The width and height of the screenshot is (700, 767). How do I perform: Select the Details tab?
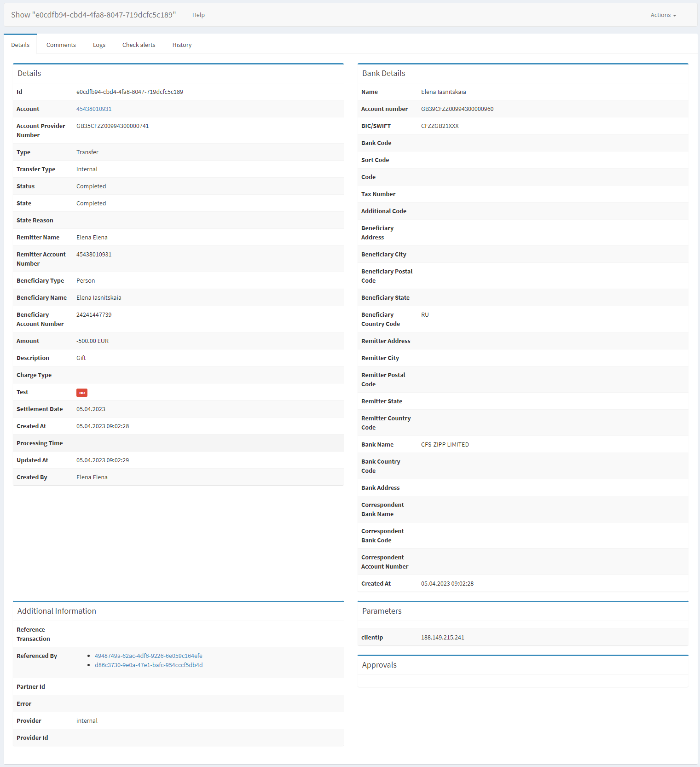[x=20, y=45]
